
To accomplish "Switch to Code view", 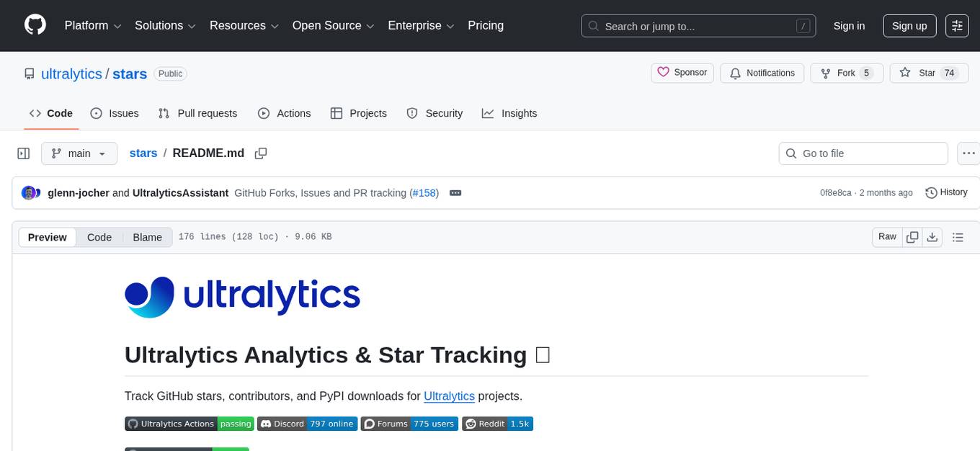I will [99, 237].
